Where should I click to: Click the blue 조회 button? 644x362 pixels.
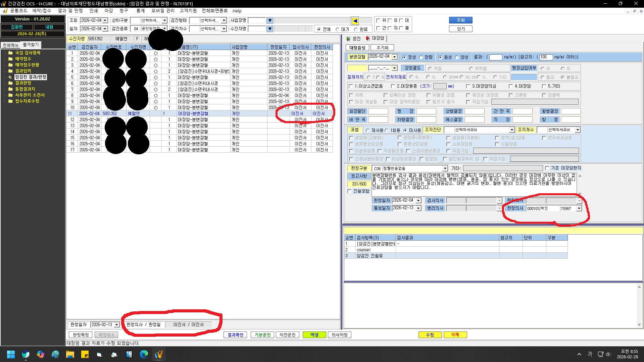click(x=460, y=20)
